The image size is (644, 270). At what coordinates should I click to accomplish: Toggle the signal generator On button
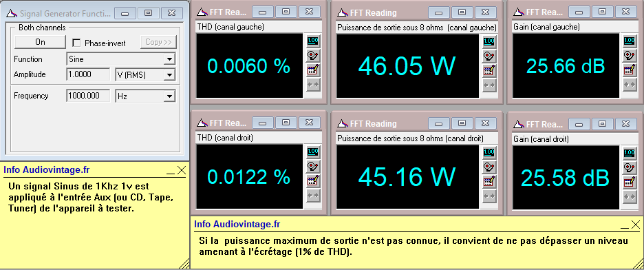coord(40,42)
